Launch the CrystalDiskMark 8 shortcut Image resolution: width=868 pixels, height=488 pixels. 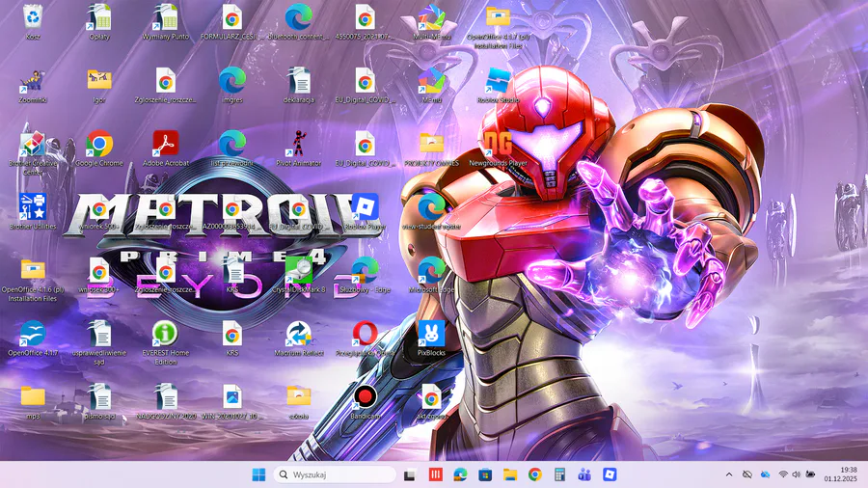pos(298,269)
